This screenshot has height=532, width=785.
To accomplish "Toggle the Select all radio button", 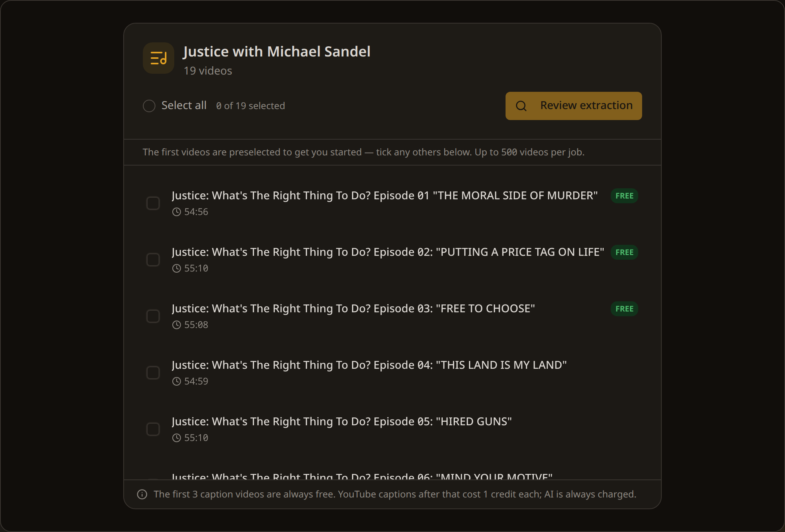I will (x=149, y=106).
